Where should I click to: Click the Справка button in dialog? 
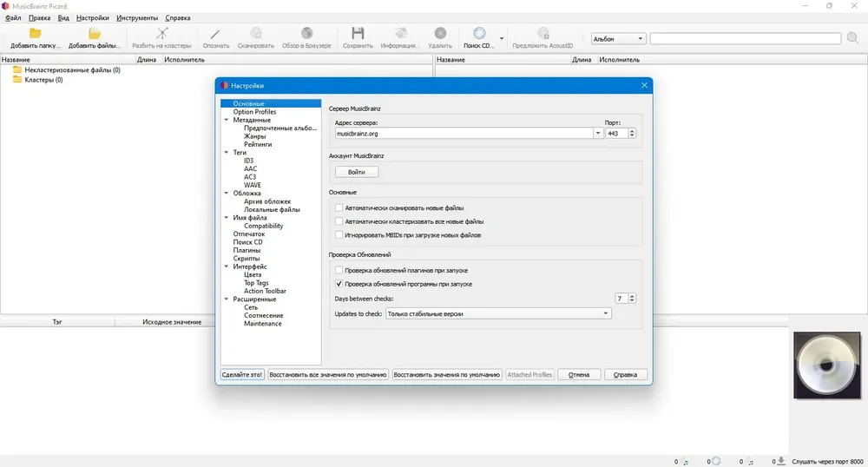pyautogui.click(x=625, y=375)
